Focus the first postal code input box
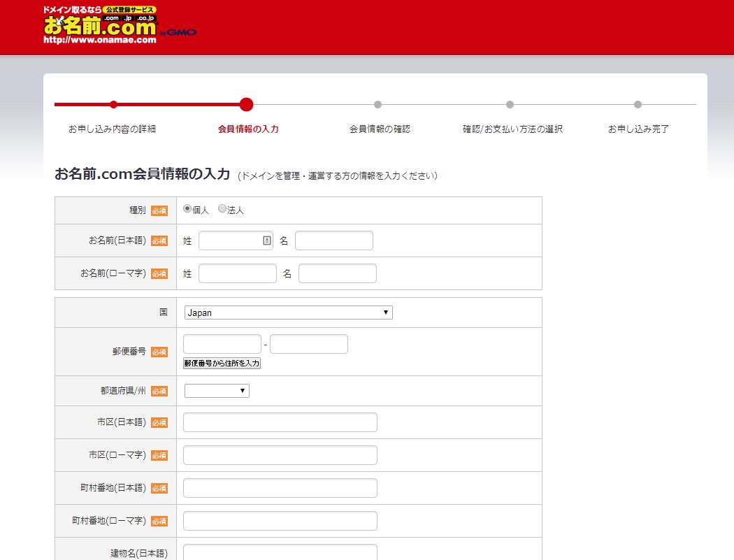This screenshot has height=560, width=734. click(x=222, y=344)
